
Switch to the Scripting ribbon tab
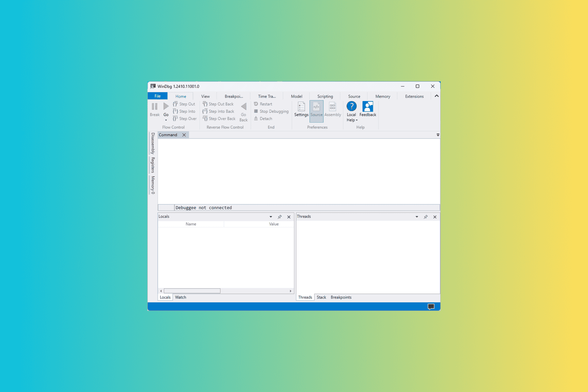(325, 96)
